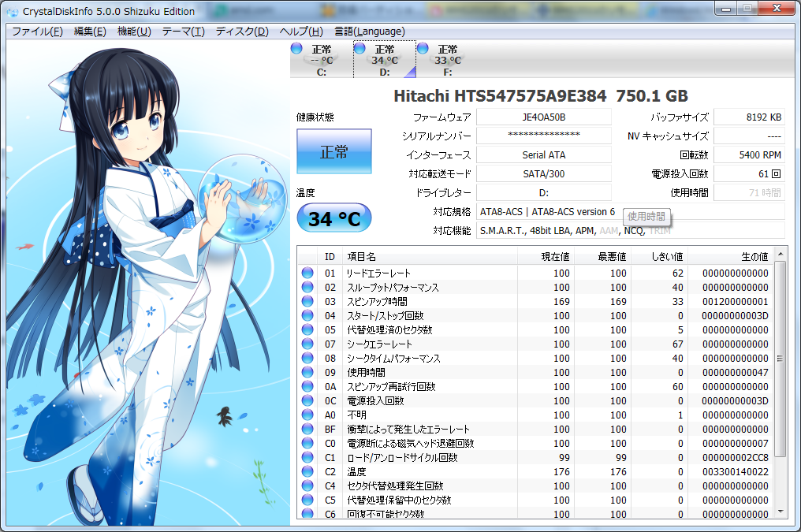Viewport: 801px width, 532px height.
Task: Click status orb for ID 02 スループットパフォーマンス
Action: coord(307,288)
